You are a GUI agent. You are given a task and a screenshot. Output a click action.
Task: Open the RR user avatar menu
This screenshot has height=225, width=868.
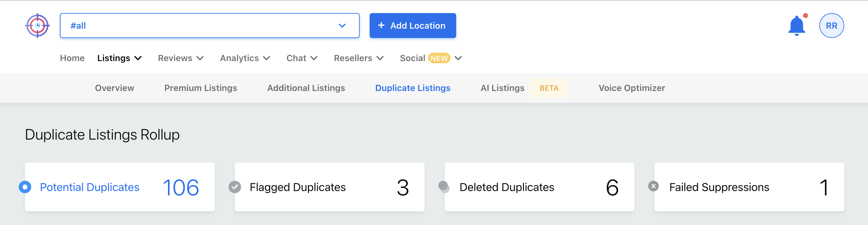coord(831,26)
